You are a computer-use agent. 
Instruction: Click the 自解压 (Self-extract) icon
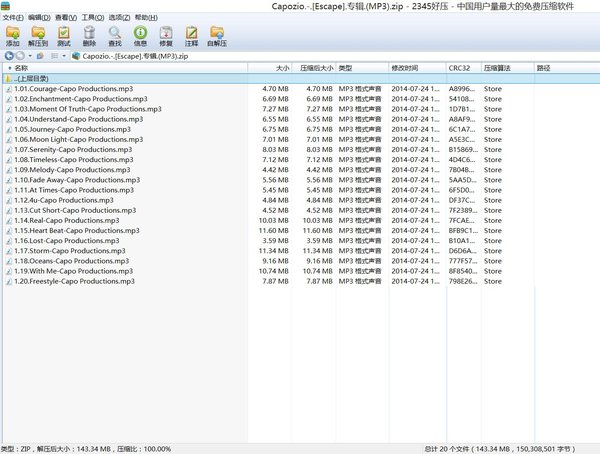click(216, 37)
